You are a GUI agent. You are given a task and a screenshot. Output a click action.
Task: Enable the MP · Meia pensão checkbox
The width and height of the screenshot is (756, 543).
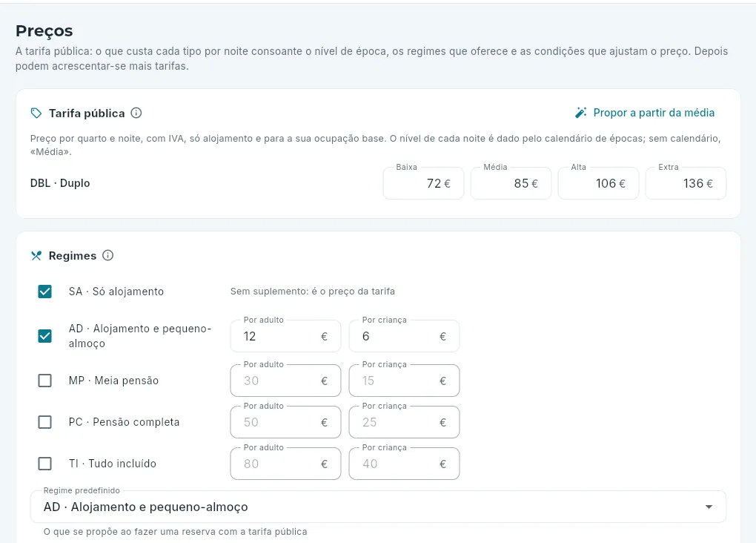click(x=44, y=381)
